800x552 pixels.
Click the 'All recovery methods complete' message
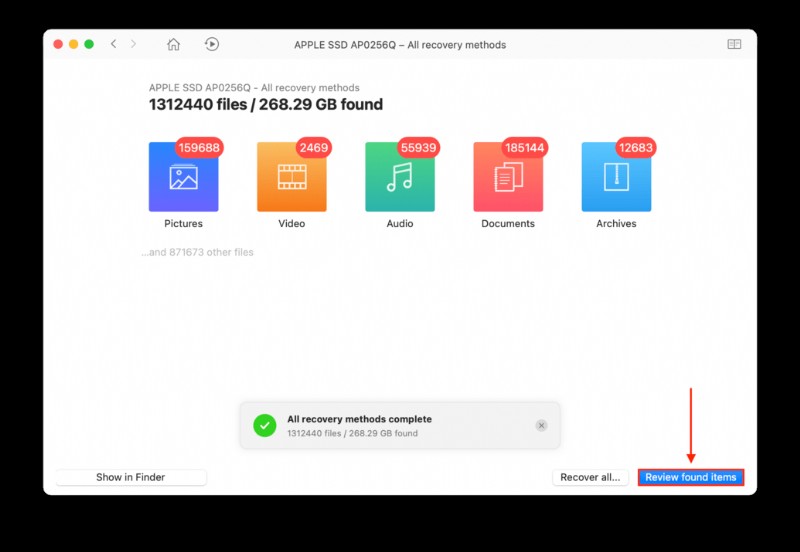(x=359, y=419)
